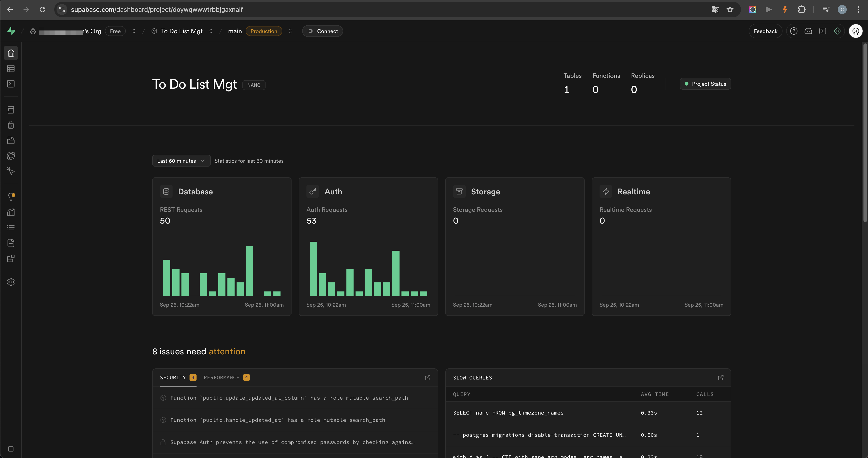Open the Authentication lock sidebar icon

(x=11, y=125)
